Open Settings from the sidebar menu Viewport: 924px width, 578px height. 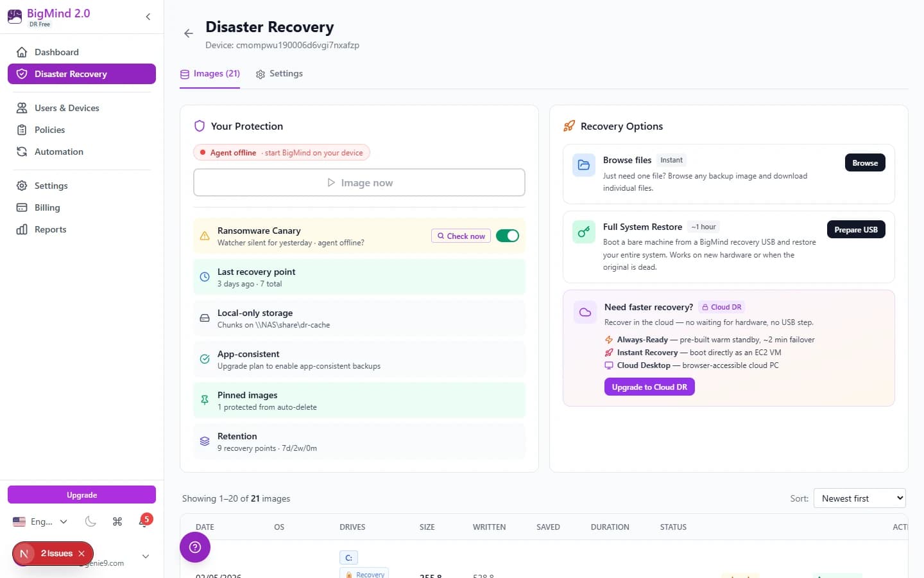click(81, 186)
